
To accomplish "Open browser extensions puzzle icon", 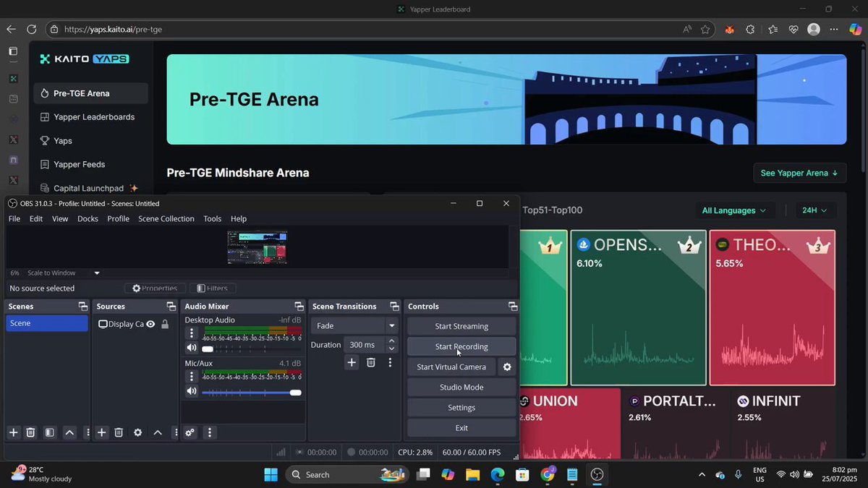I will pyautogui.click(x=750, y=30).
